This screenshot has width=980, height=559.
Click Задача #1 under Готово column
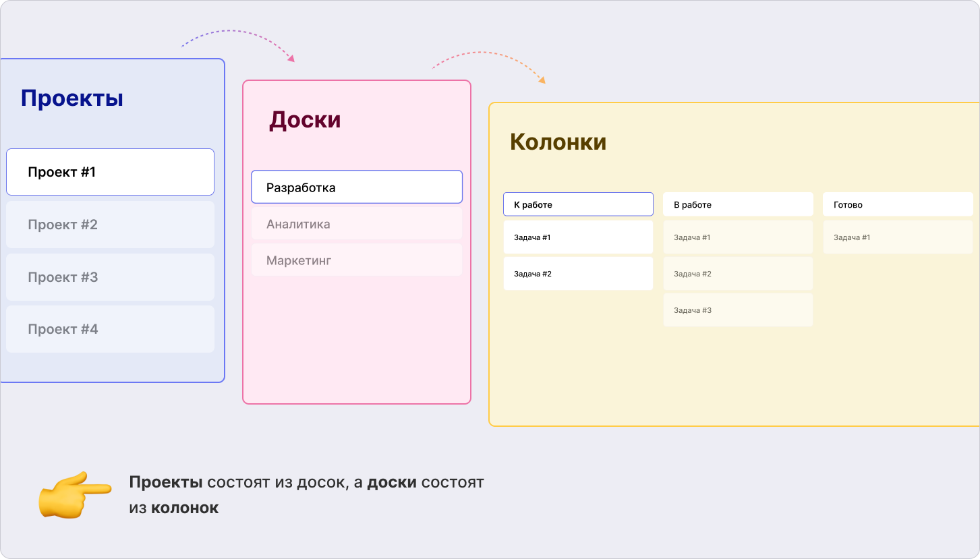point(898,237)
